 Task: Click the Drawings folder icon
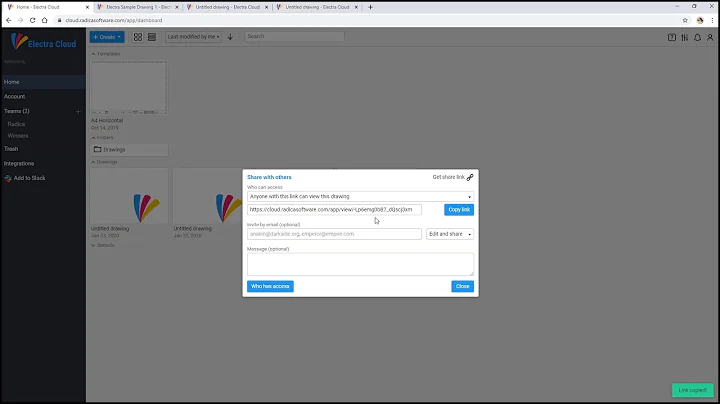coord(97,149)
